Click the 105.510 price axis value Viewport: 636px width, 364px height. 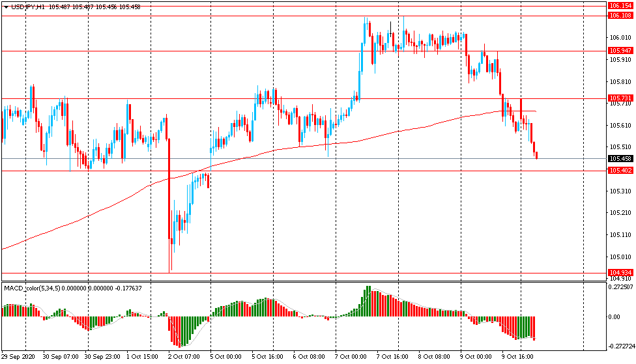[620, 147]
